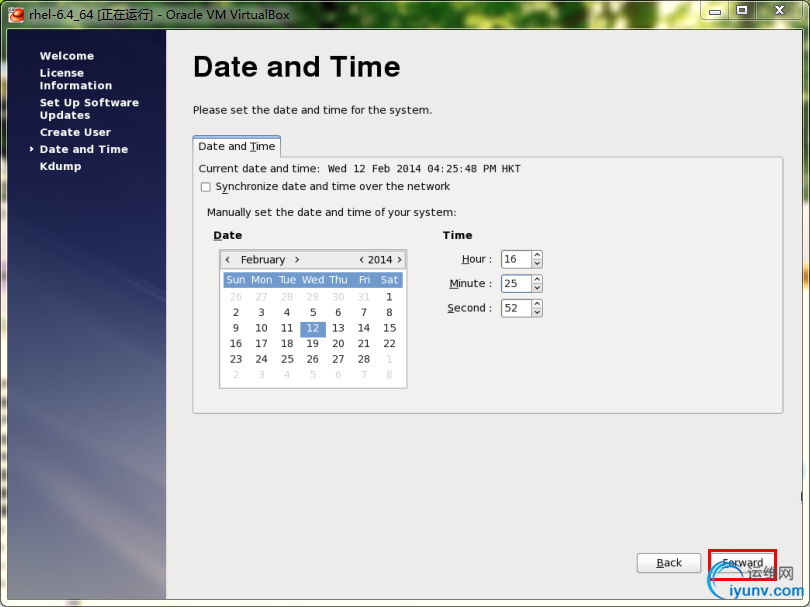Select February 28 in the calendar

(x=364, y=359)
